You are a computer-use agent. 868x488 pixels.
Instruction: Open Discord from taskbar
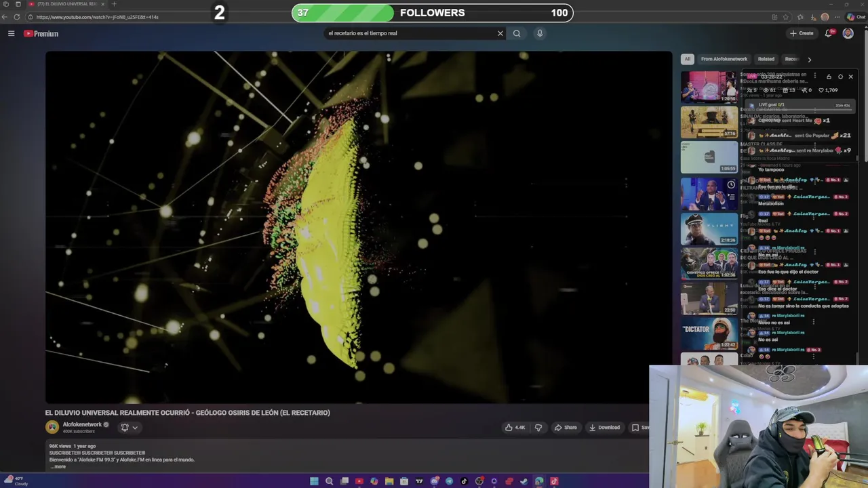(x=434, y=481)
